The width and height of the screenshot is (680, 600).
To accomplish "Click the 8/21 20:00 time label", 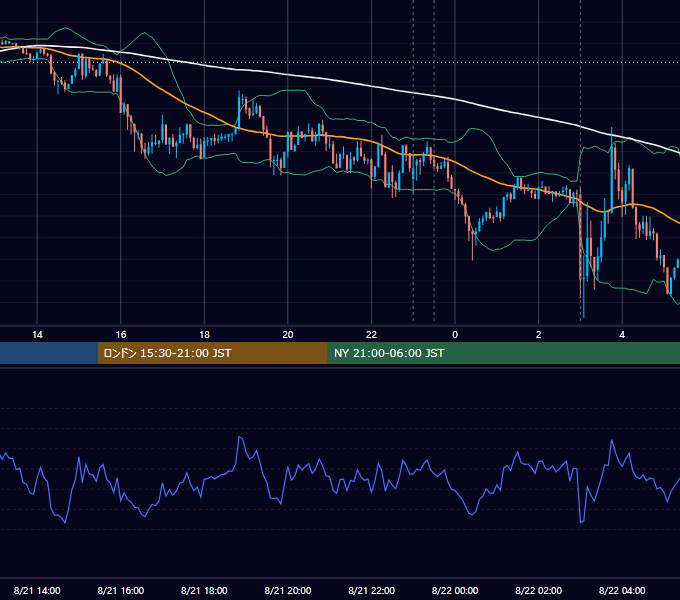I will [x=288, y=590].
